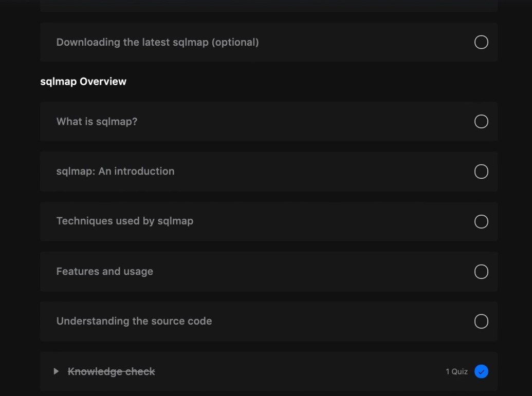Open 'Techniques used by sqlmap' lesson
Viewport: 532px width, 396px height.
pyautogui.click(x=125, y=221)
